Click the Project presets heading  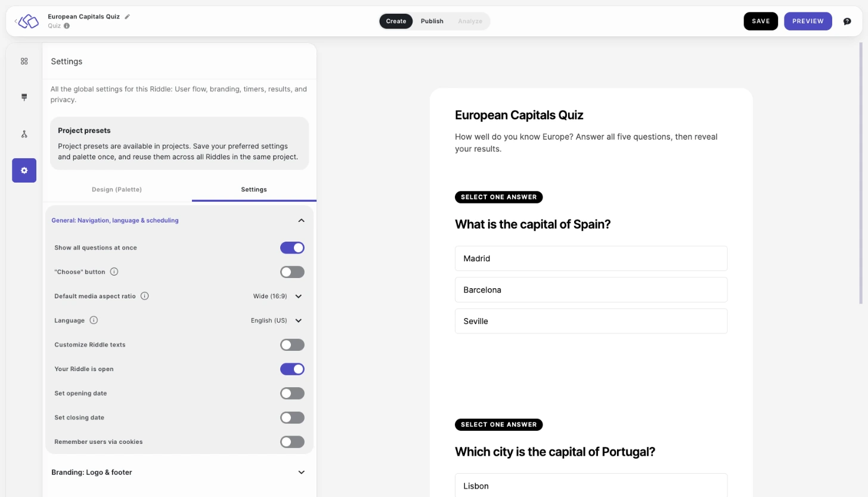click(84, 131)
